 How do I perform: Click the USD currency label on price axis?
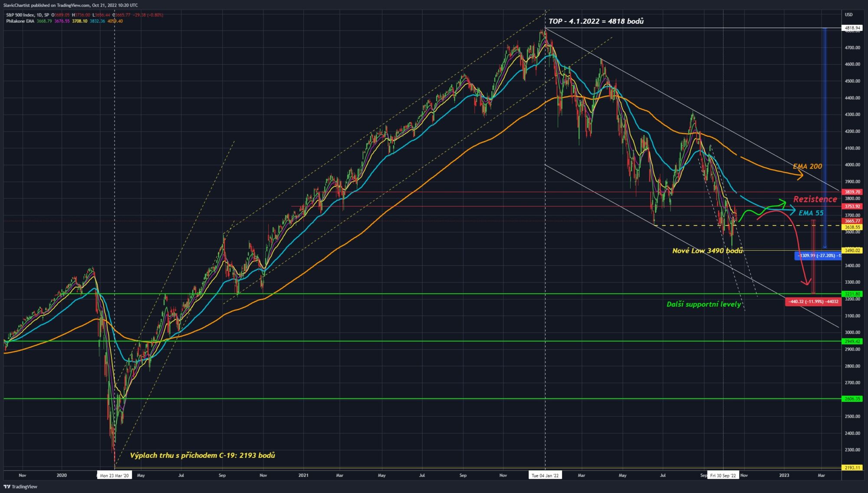[848, 15]
